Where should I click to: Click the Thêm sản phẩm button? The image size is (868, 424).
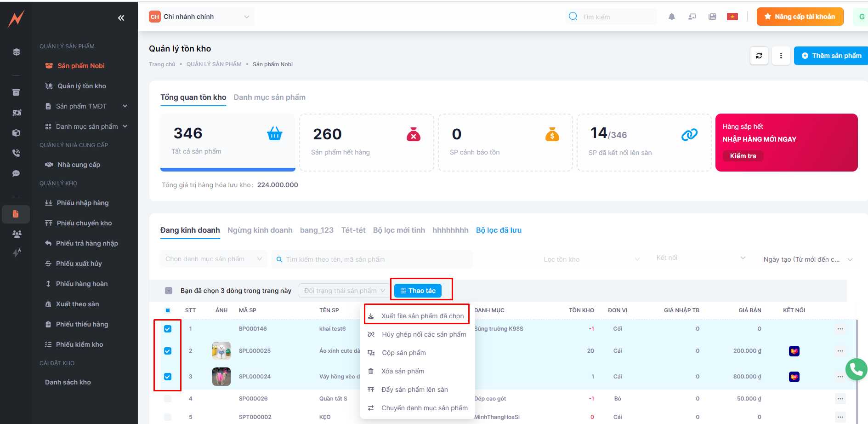point(831,56)
